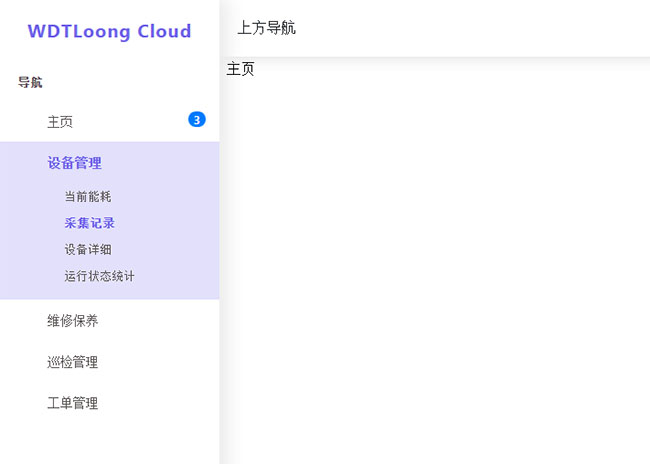
Task: Click the empty area right of 设备管理
Action: coord(165,163)
